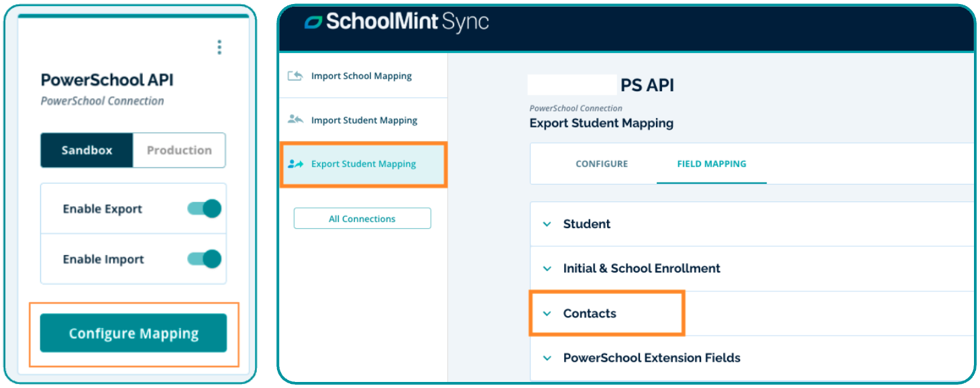Image resolution: width=980 pixels, height=388 pixels.
Task: Expand the Initial & School Enrollment section
Action: [547, 269]
